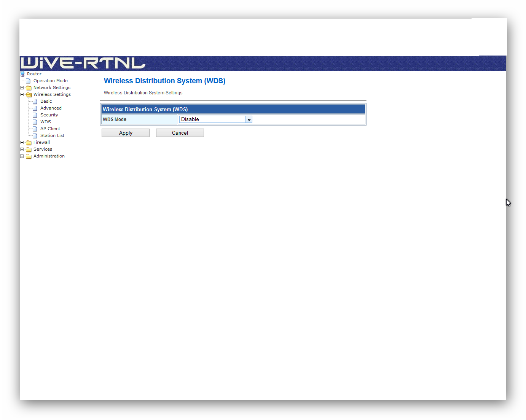Click the Basic page icon
Viewport: 526px width, 420px height.
coord(35,101)
